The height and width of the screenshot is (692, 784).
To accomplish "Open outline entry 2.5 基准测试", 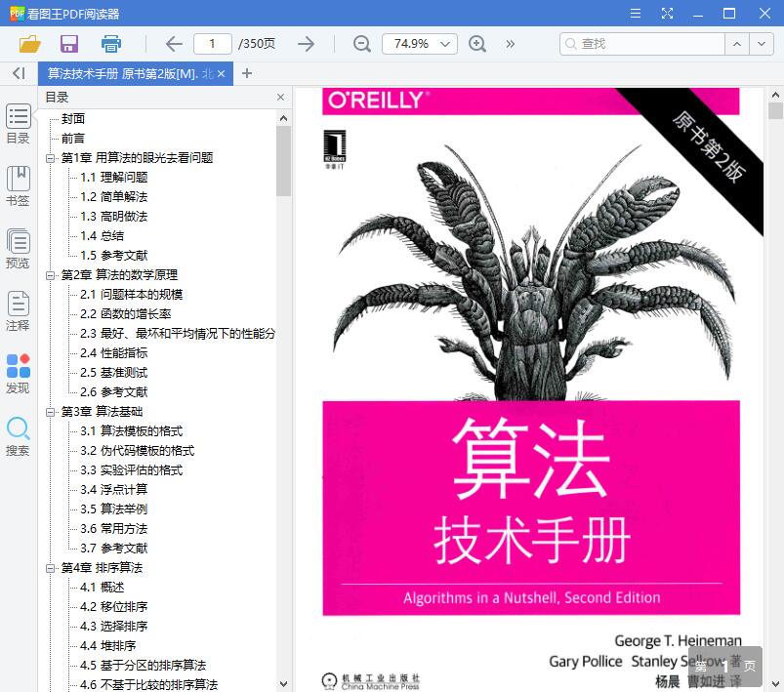I will pyautogui.click(x=114, y=372).
